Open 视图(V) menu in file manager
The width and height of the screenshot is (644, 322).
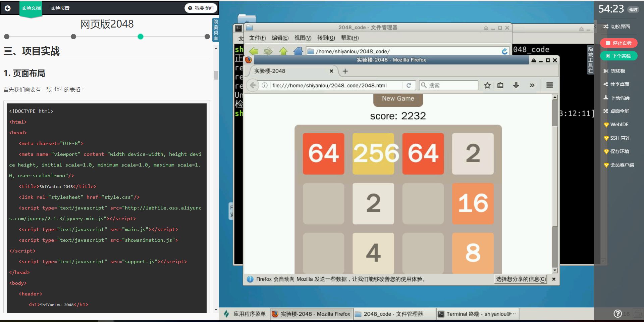(x=303, y=38)
